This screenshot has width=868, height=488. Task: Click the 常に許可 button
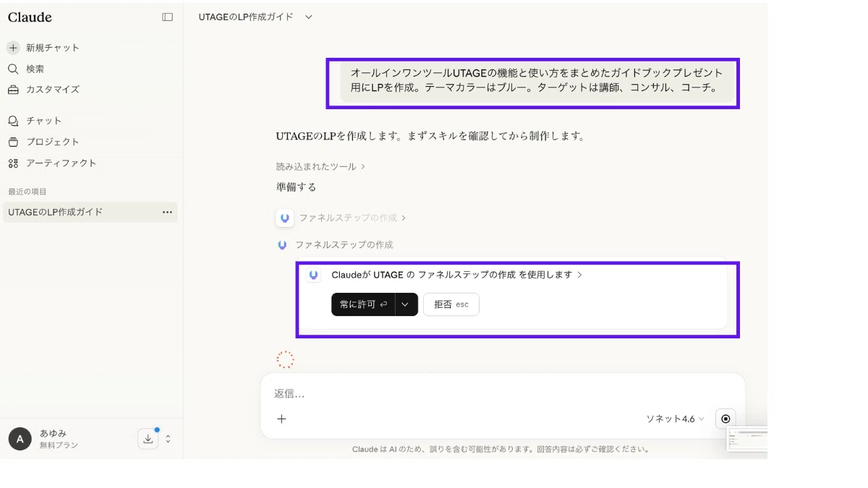click(363, 304)
